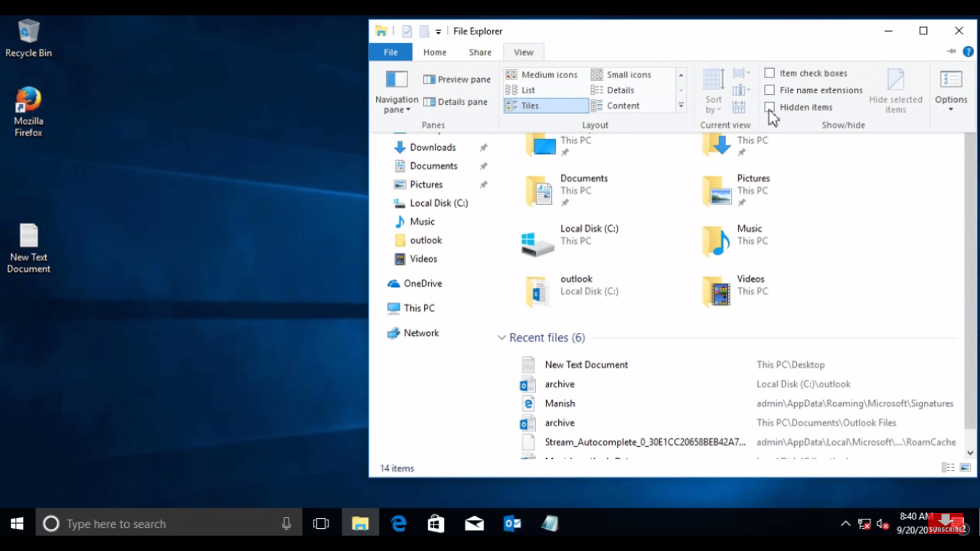Viewport: 980px width, 551px height.
Task: Launch Microsoft Edge from taskbar
Action: [x=399, y=524]
